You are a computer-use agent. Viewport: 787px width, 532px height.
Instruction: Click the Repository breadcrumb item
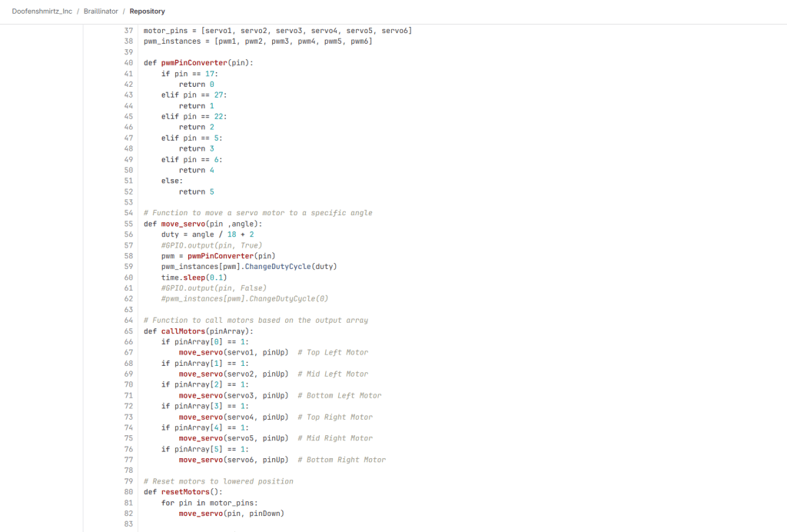pyautogui.click(x=147, y=12)
